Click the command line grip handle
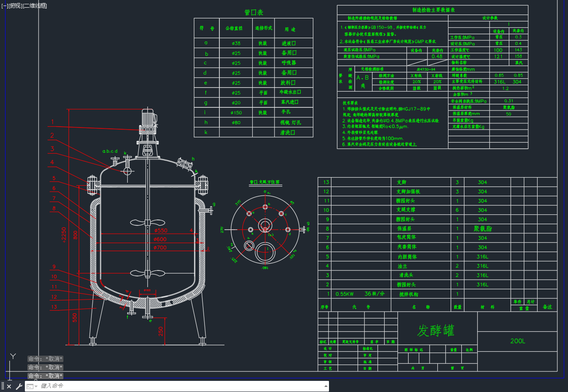The image size is (568, 392). [3, 386]
